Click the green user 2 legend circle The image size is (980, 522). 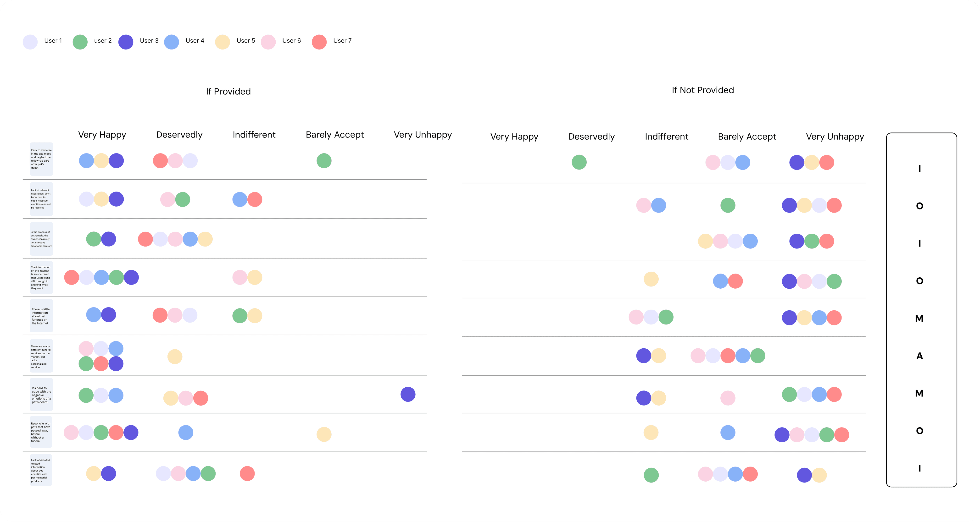(80, 42)
